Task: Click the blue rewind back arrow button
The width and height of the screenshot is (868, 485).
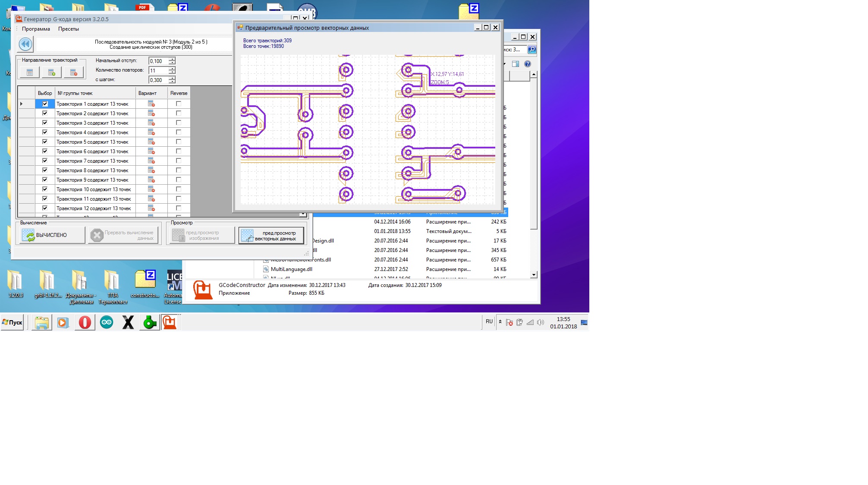Action: click(x=25, y=44)
